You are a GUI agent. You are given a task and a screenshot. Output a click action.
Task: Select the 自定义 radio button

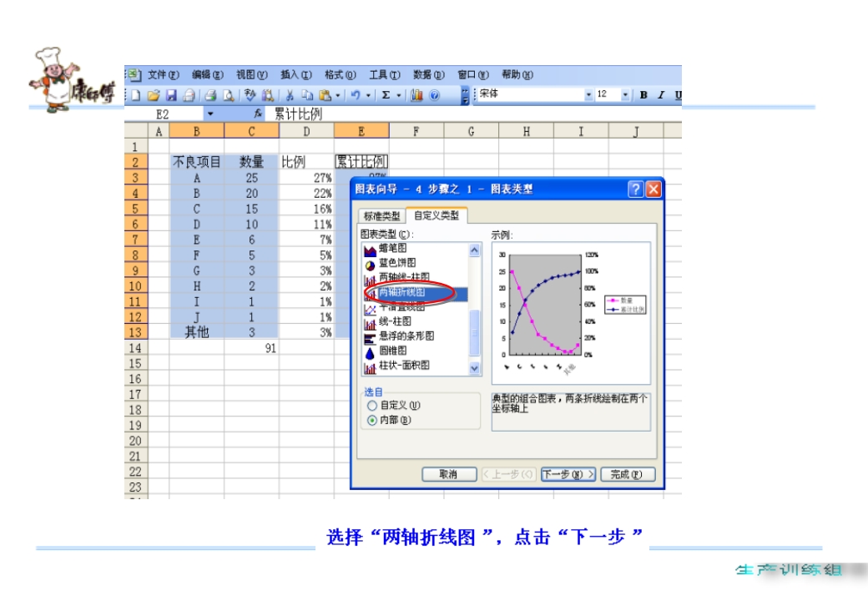click(371, 406)
